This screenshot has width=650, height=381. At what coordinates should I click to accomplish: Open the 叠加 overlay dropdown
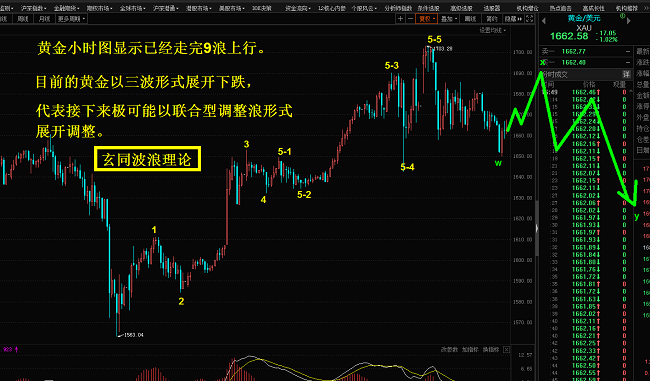449,19
